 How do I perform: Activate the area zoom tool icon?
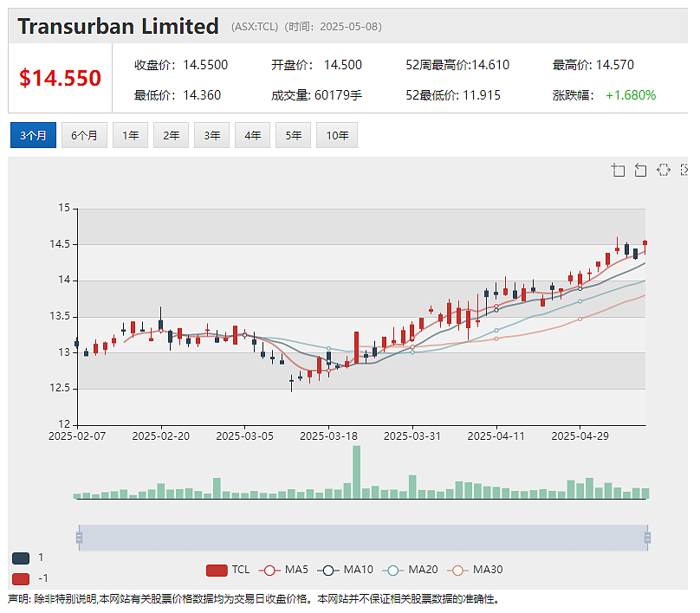[x=618, y=170]
